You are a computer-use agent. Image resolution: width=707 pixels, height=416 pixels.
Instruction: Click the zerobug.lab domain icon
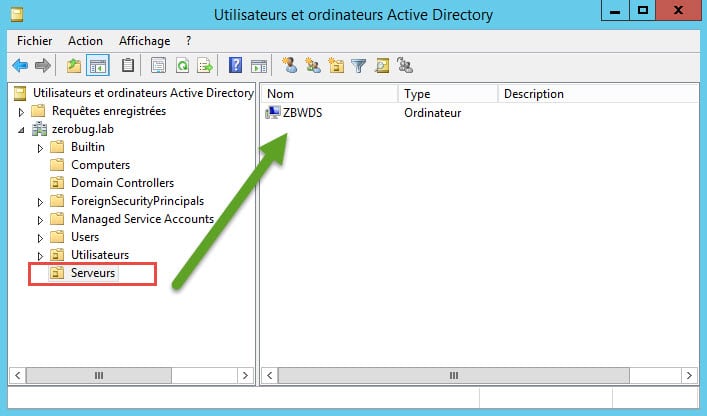[x=40, y=129]
